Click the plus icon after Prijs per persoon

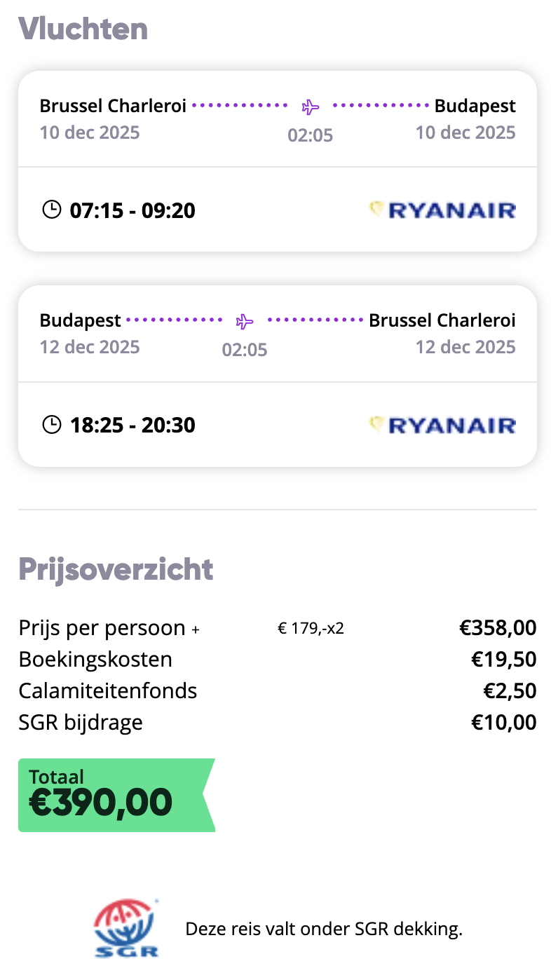click(195, 630)
